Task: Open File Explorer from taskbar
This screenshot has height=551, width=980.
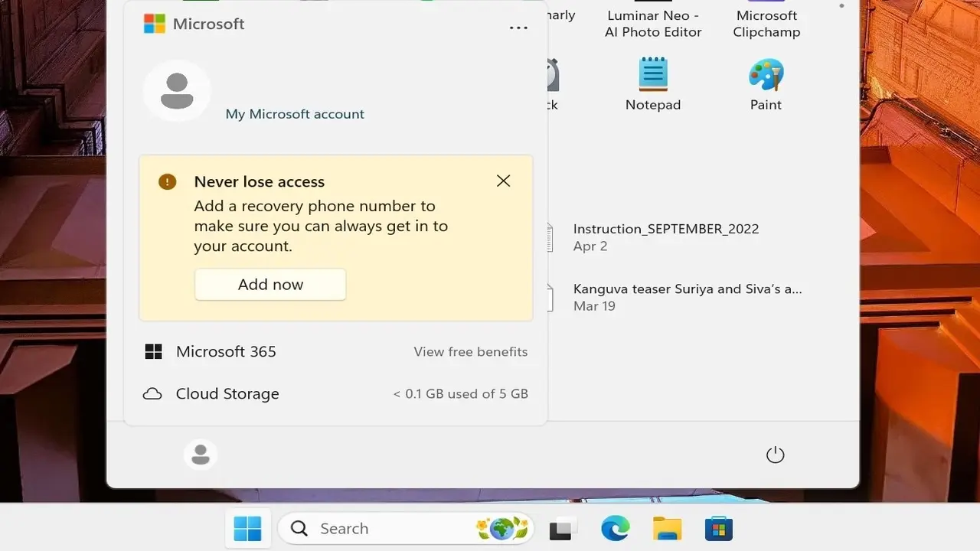Action: 667,528
